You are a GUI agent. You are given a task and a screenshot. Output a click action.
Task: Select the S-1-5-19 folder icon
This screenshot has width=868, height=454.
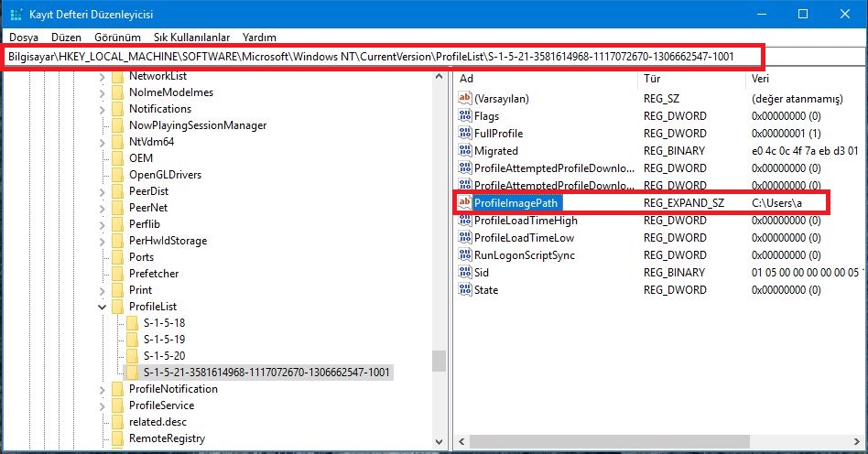pyautogui.click(x=132, y=340)
